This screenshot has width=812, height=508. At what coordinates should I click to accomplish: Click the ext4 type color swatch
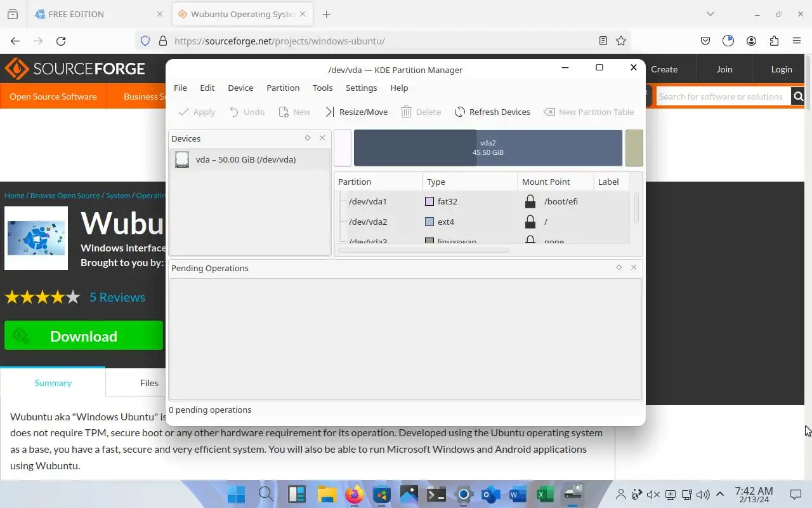click(429, 222)
